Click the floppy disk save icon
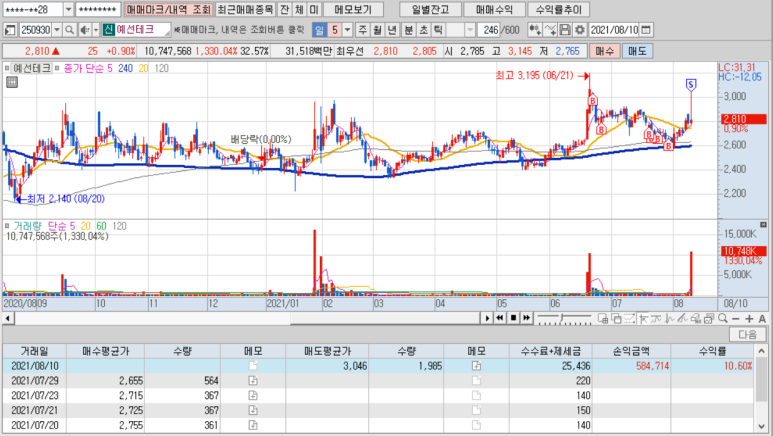The image size is (773, 436). point(565,30)
